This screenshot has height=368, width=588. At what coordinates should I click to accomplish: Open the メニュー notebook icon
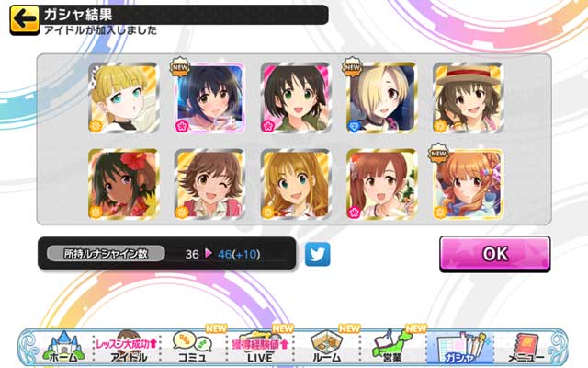coord(526,348)
